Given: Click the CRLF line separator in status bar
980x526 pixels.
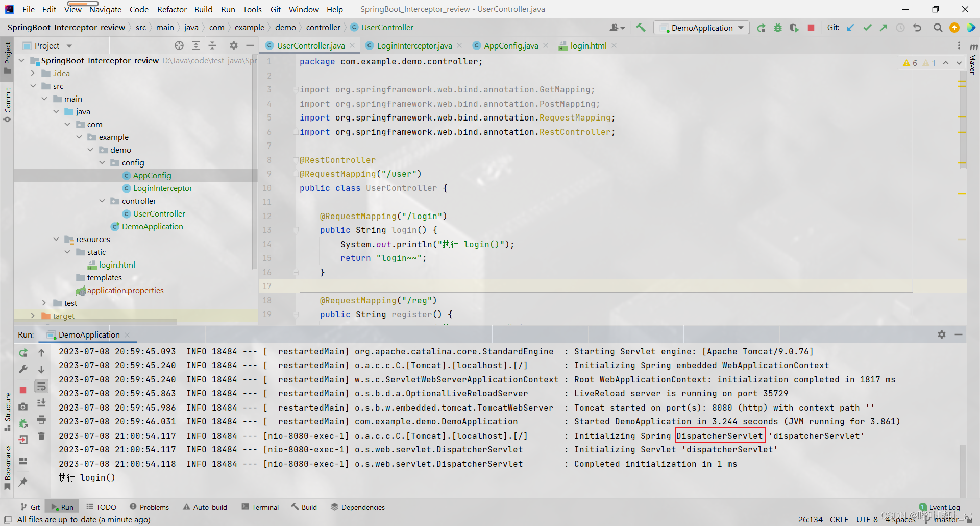Looking at the screenshot, I should (x=839, y=519).
